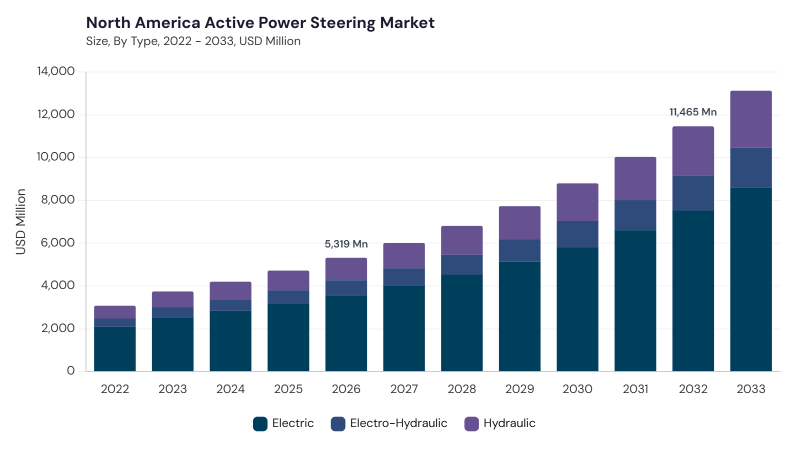The image size is (800, 450).
Task: Click the Electric segment of the 2026 bar
Action: click(346, 333)
